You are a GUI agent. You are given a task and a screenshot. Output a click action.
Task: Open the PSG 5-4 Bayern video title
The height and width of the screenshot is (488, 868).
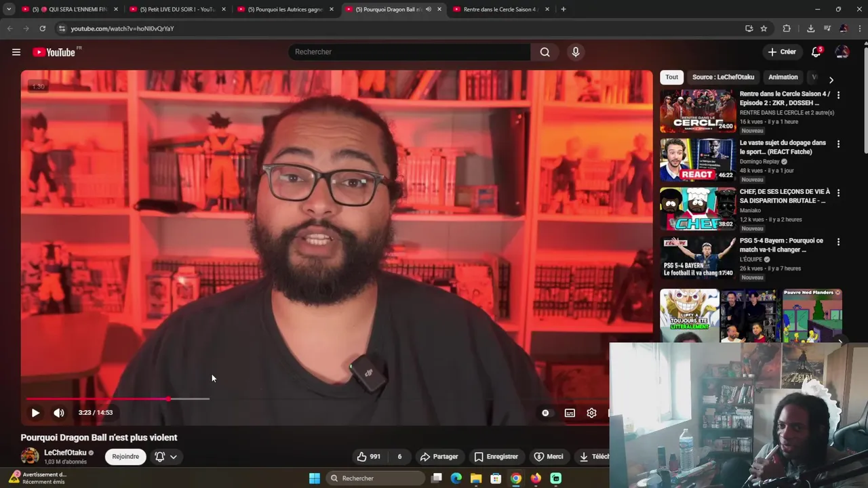tap(781, 245)
